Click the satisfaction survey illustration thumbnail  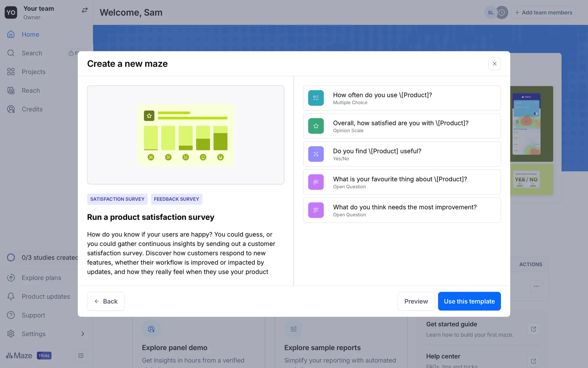pyautogui.click(x=186, y=135)
